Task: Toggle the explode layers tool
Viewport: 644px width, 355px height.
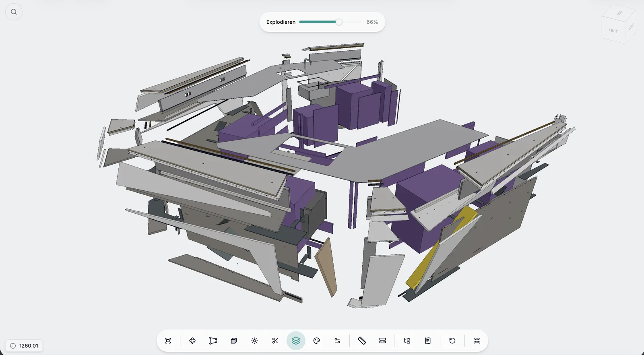Action: coord(296,341)
